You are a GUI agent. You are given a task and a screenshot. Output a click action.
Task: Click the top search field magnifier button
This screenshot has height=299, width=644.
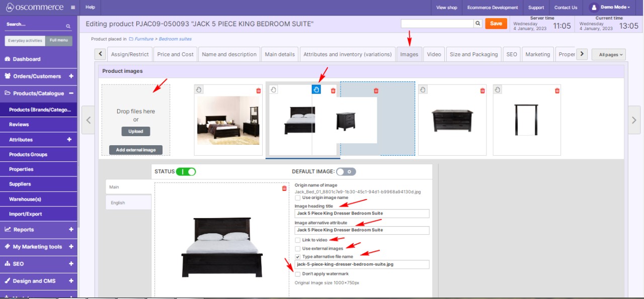(477, 23)
